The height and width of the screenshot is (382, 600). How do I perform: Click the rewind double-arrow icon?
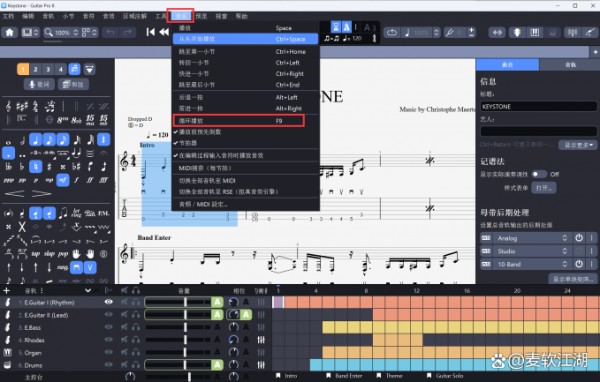[x=164, y=32]
